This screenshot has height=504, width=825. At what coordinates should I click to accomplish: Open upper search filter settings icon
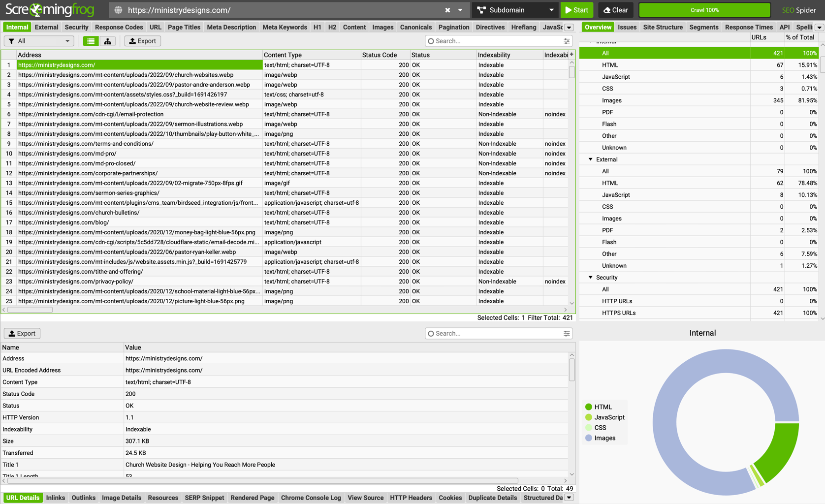[x=567, y=41]
